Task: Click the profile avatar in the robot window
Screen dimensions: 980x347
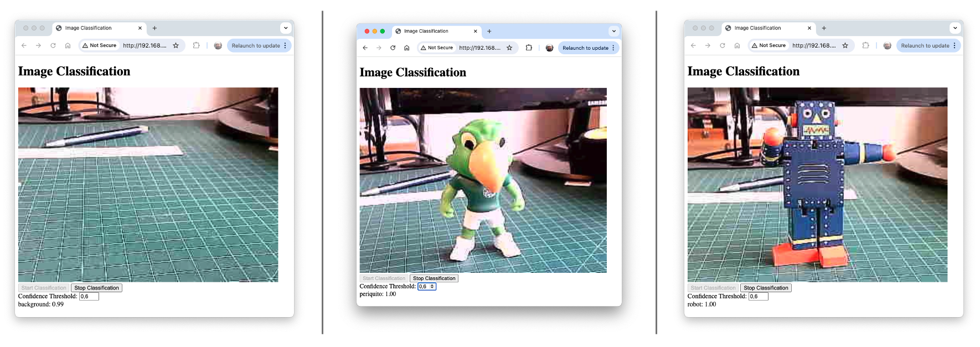Action: coord(887,46)
